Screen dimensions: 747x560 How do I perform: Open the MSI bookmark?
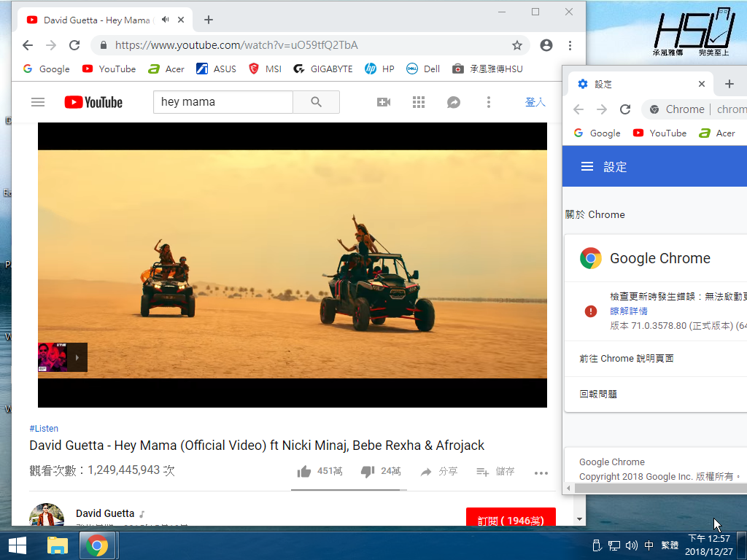265,69
